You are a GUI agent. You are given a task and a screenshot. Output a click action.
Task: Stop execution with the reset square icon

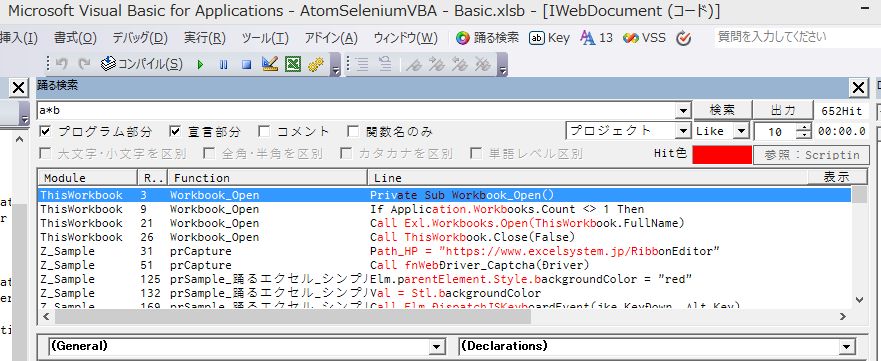[246, 65]
